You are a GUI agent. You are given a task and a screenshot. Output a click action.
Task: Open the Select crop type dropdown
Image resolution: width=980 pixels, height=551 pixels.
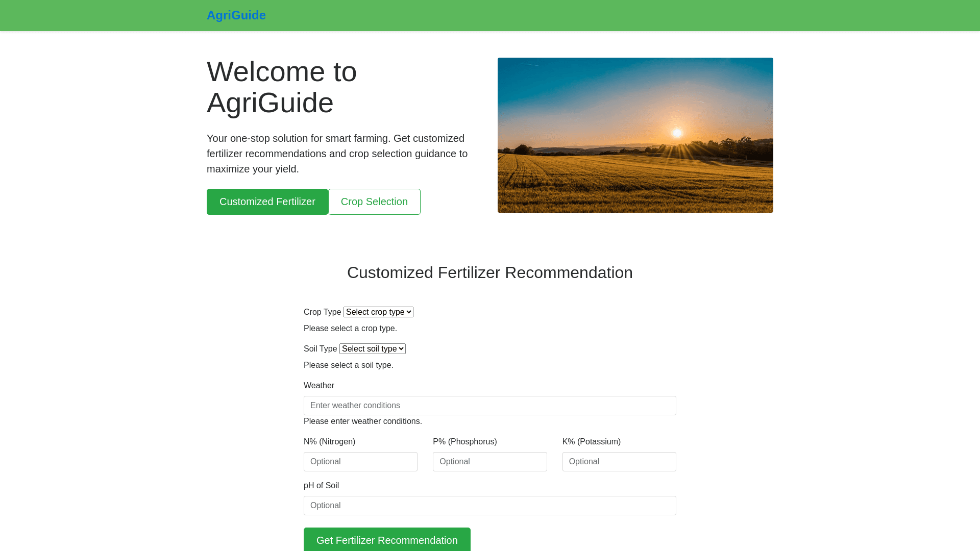[x=378, y=312]
